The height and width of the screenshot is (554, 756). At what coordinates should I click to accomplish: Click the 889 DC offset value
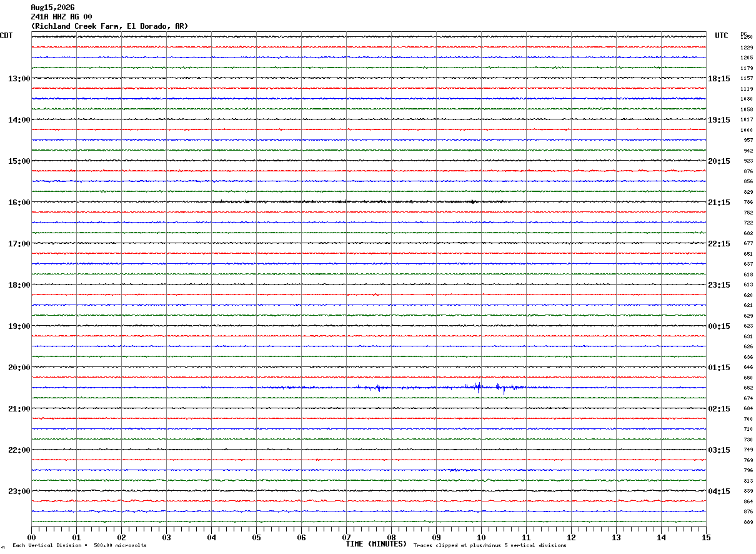(x=748, y=522)
